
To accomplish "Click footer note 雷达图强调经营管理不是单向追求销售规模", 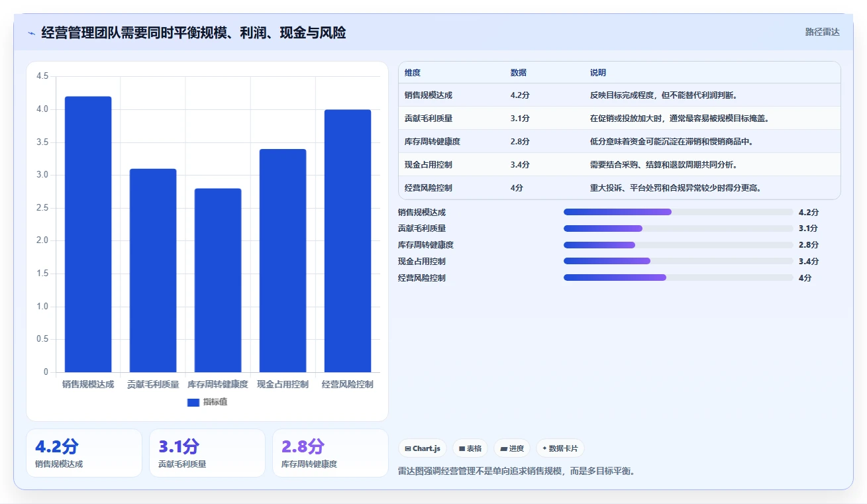I will click(x=517, y=472).
